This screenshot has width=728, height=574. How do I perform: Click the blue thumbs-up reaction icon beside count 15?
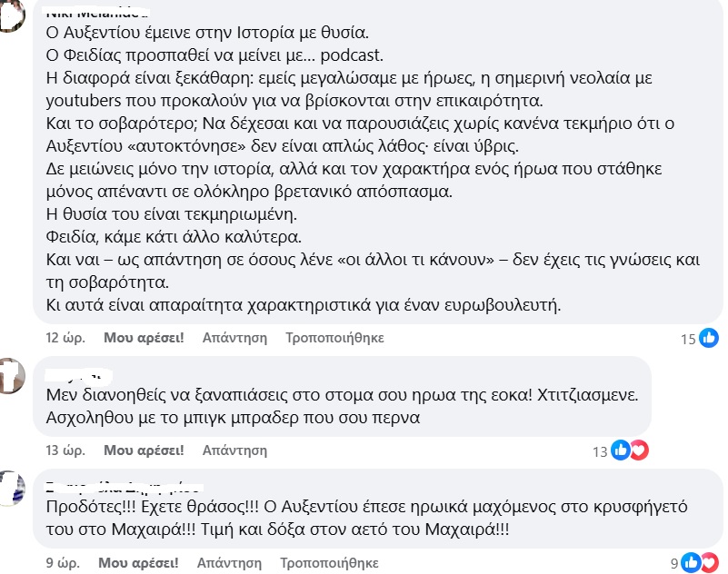[709, 338]
